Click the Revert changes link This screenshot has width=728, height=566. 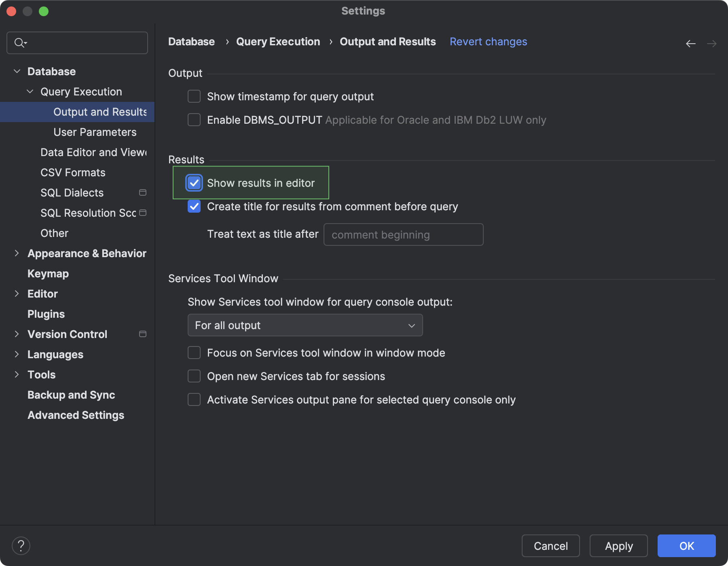pyautogui.click(x=488, y=42)
